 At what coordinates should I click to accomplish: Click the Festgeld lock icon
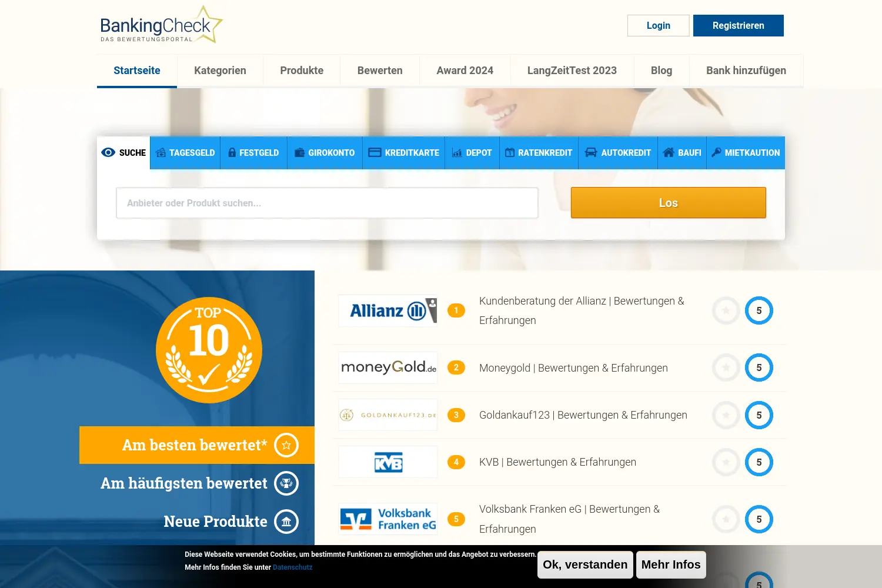pyautogui.click(x=232, y=152)
